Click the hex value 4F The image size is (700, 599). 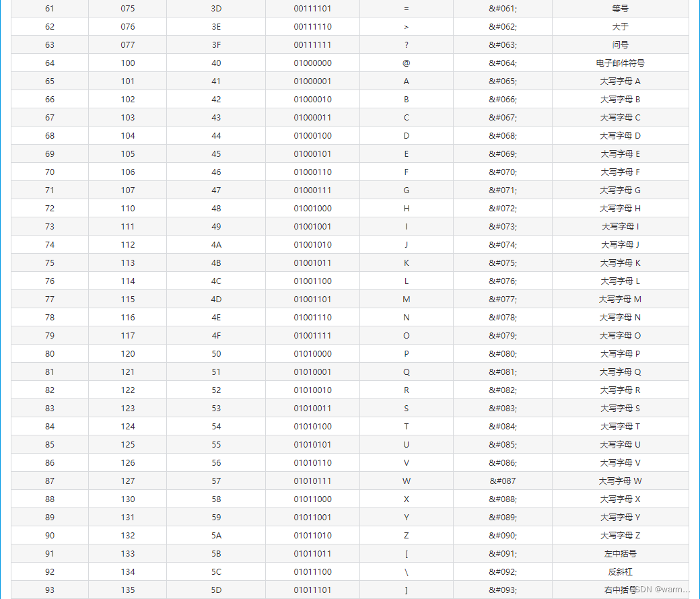tap(216, 336)
